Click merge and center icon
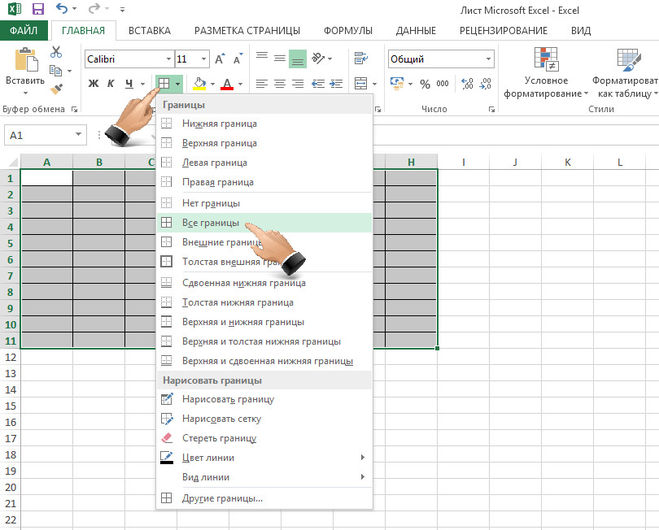The width and height of the screenshot is (659, 530). pyautogui.click(x=361, y=84)
